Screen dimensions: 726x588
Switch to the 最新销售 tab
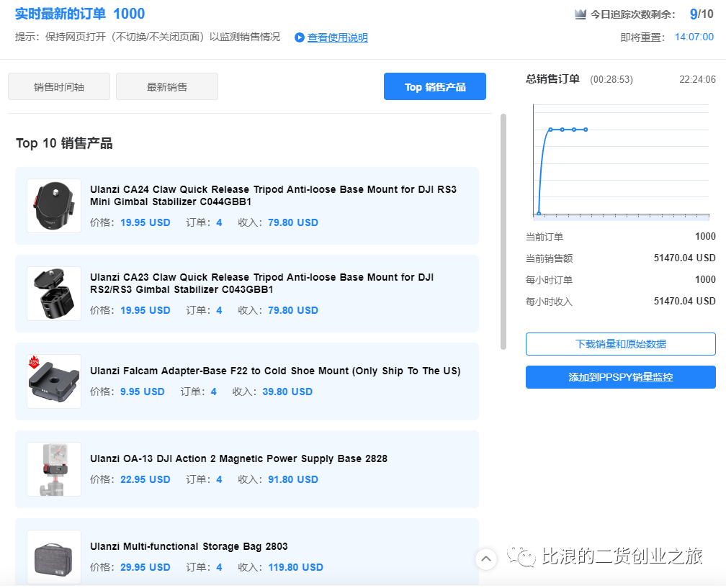coord(167,86)
